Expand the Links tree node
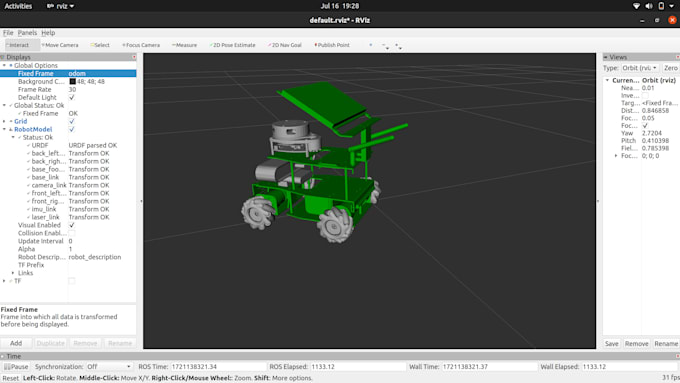The height and width of the screenshot is (383, 680). coord(13,273)
